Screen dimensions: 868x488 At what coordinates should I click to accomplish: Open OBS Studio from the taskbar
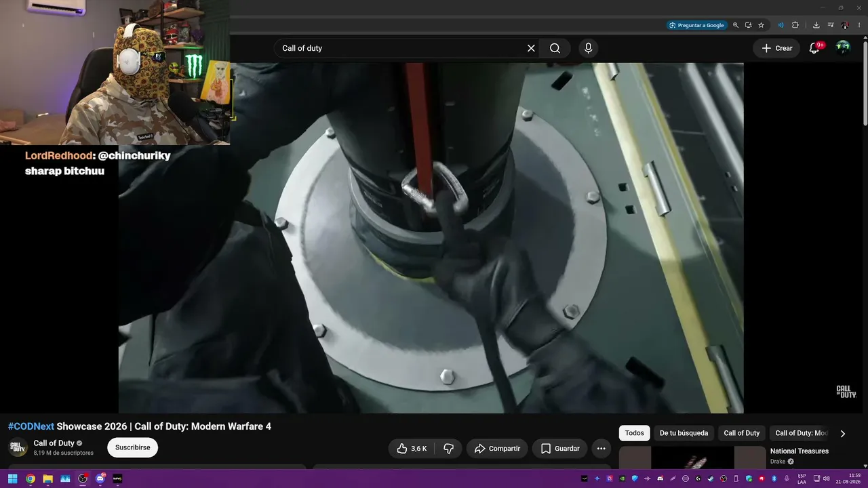pos(83,479)
